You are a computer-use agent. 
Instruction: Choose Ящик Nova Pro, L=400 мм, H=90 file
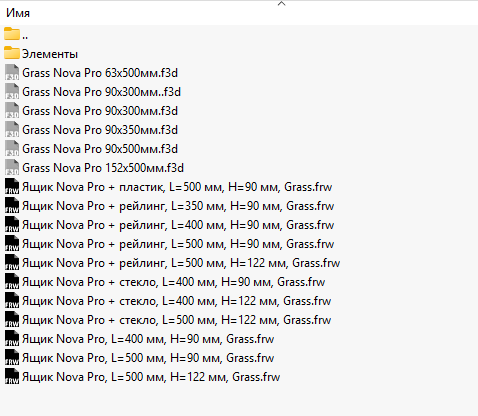tap(148, 339)
